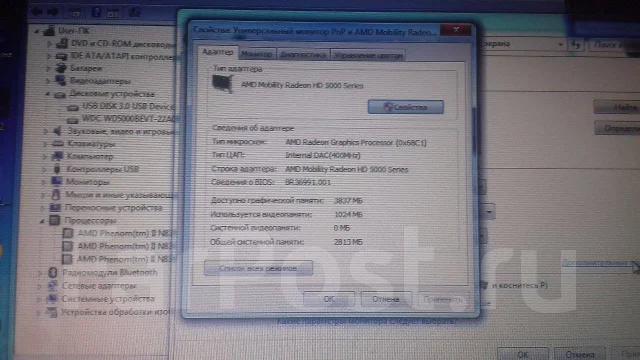Click the Свойства button with shield
Screen dimensions: 640x360
click(406, 107)
